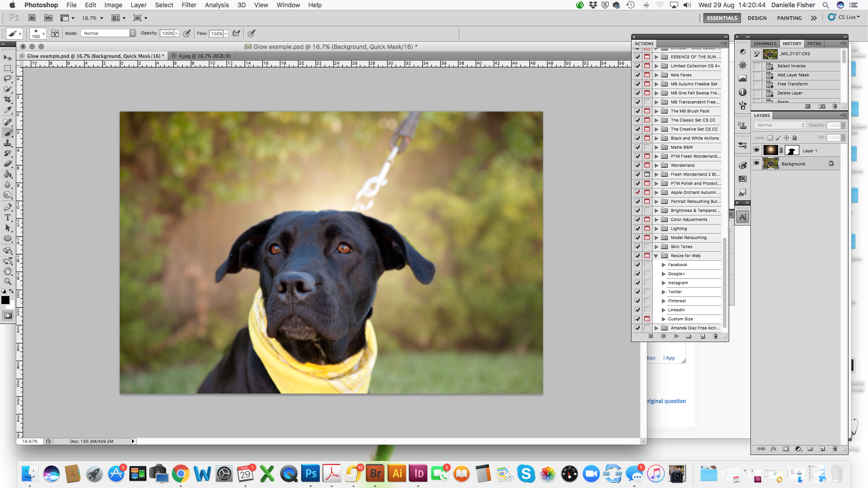
Task: Select the Lasso tool
Action: pyautogui.click(x=8, y=79)
